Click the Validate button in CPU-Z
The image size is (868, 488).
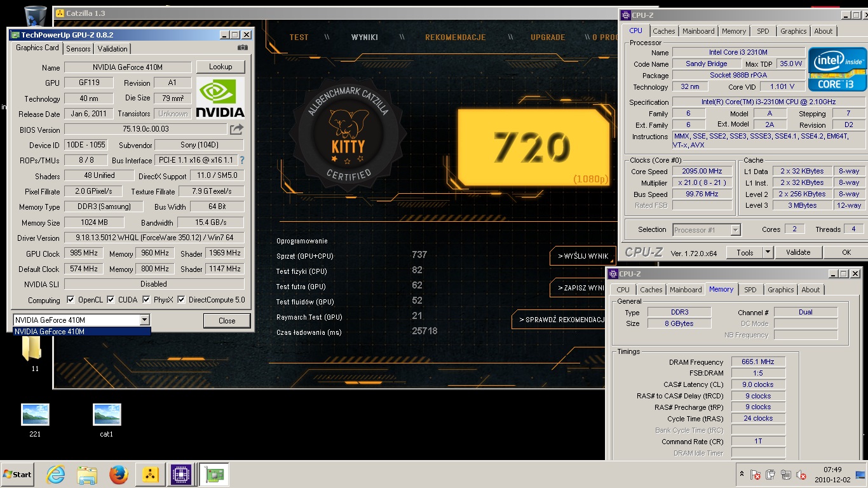tap(798, 252)
